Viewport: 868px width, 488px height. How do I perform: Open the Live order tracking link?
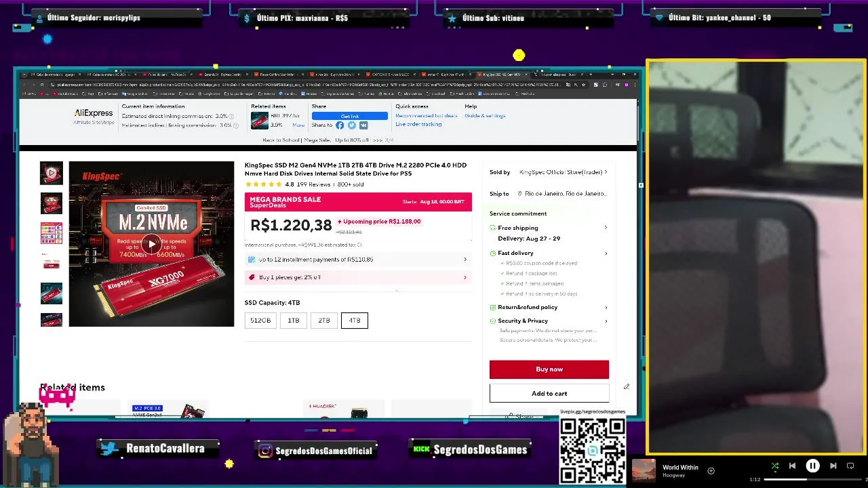point(418,125)
